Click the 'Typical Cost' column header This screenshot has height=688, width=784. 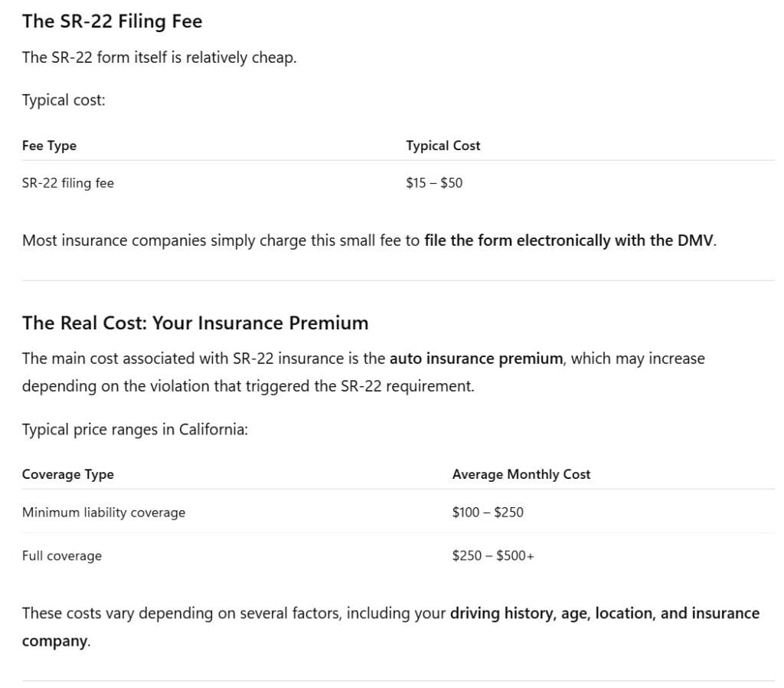click(443, 146)
